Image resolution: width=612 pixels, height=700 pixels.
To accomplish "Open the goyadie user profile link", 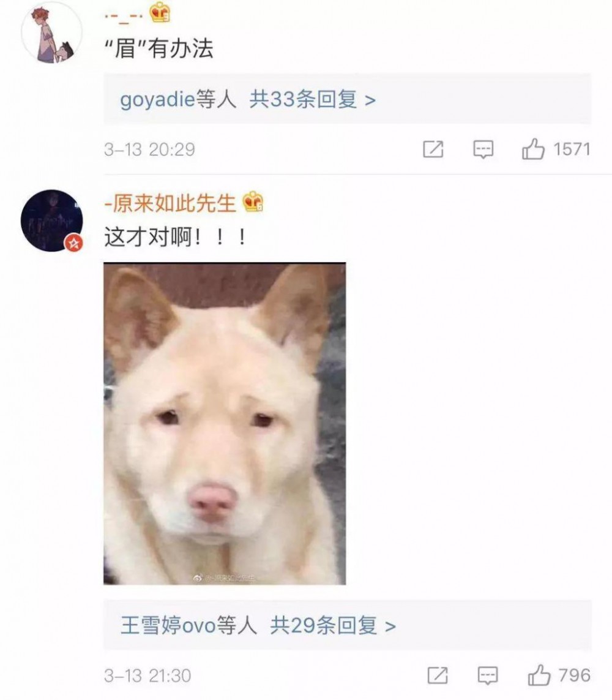I will [x=157, y=99].
